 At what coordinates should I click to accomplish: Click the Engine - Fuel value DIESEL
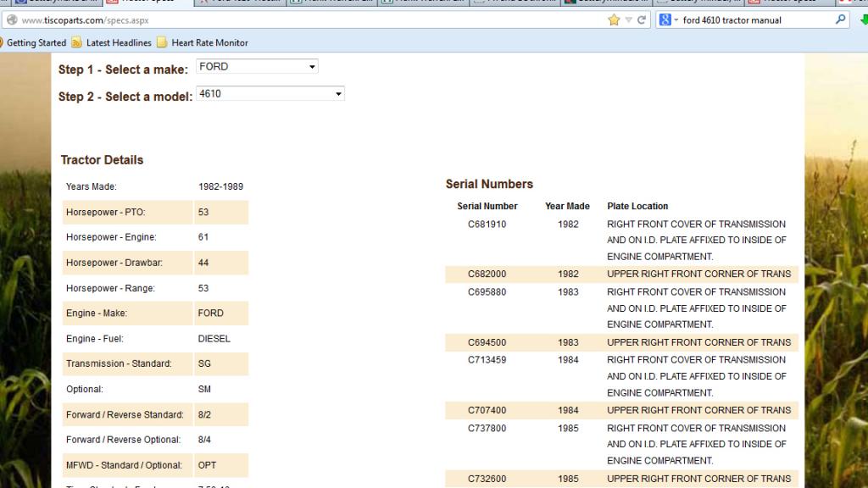pos(214,339)
